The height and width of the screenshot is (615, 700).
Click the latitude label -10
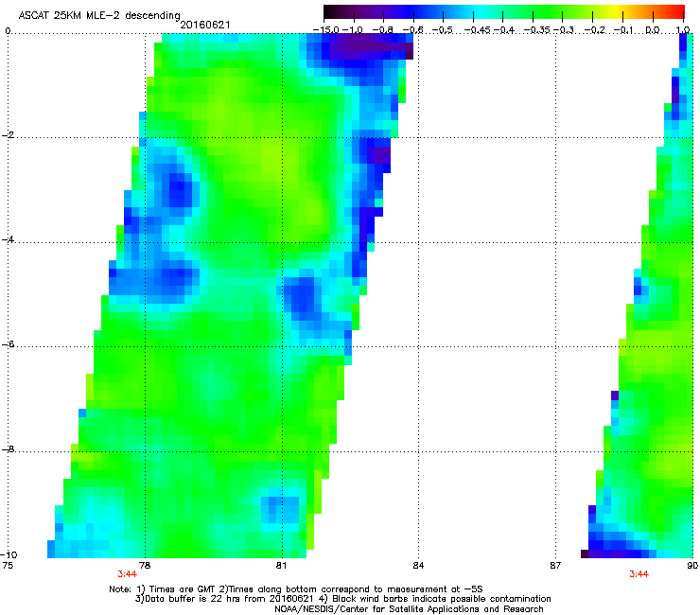coord(9,554)
